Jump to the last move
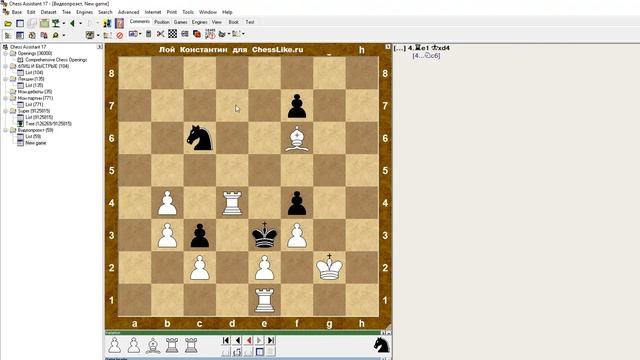Image resolution: width=640 pixels, height=360 pixels. [271, 340]
